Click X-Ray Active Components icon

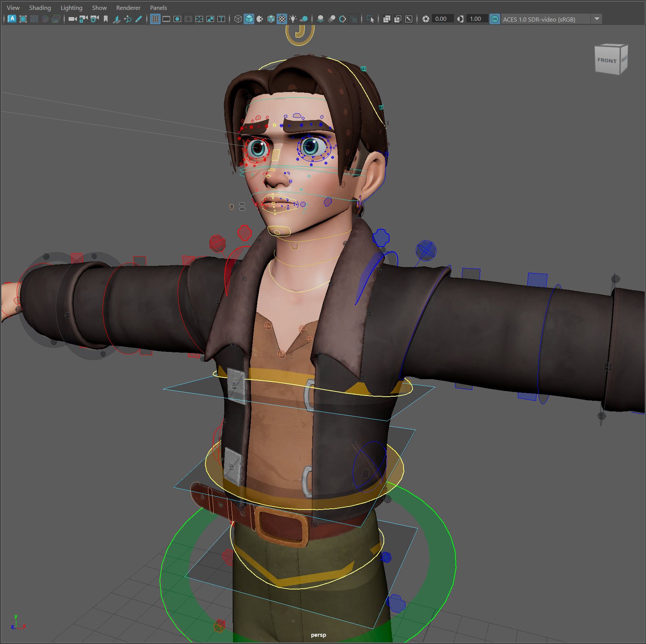point(398,19)
